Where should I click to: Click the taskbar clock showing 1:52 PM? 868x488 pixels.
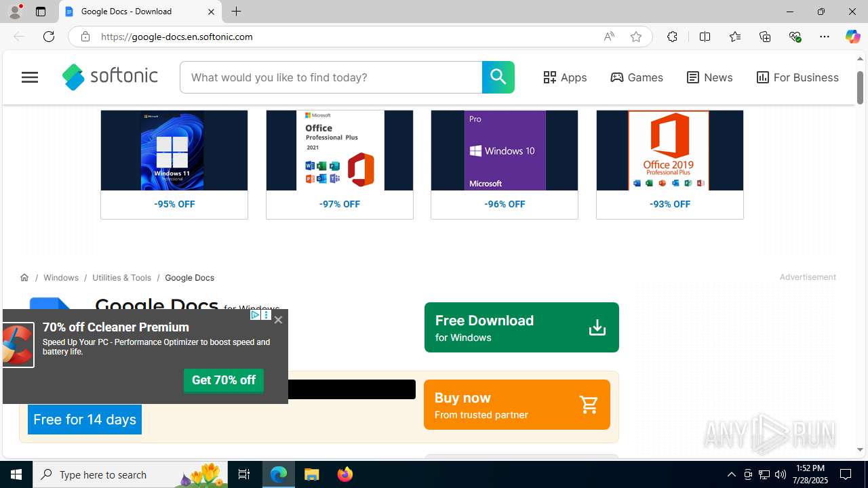tap(810, 474)
